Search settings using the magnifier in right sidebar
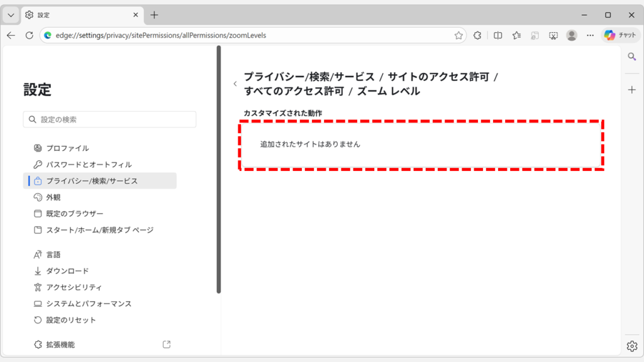The width and height of the screenshot is (644, 362). (x=632, y=56)
